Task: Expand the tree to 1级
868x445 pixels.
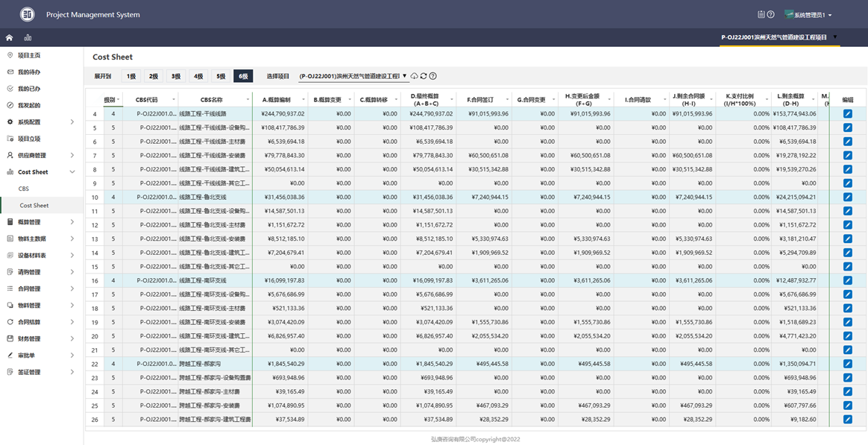Action: click(130, 76)
